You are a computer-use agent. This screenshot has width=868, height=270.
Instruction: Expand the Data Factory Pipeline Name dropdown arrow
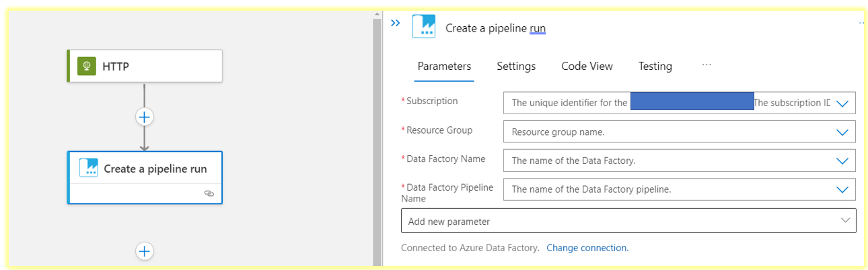point(842,189)
